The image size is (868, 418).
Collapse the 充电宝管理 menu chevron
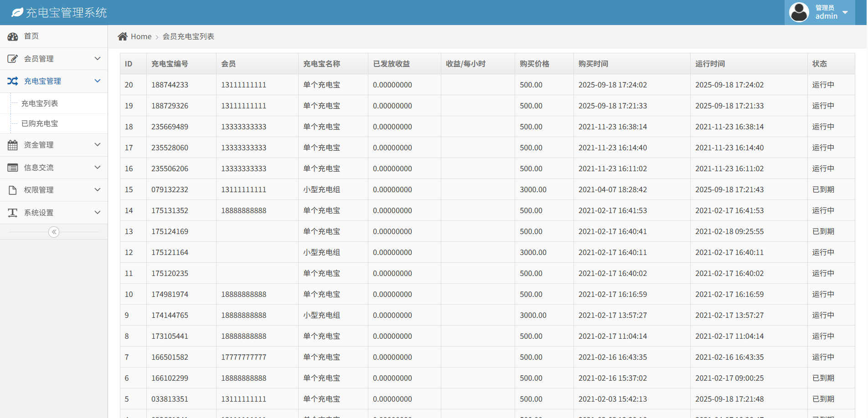click(97, 81)
